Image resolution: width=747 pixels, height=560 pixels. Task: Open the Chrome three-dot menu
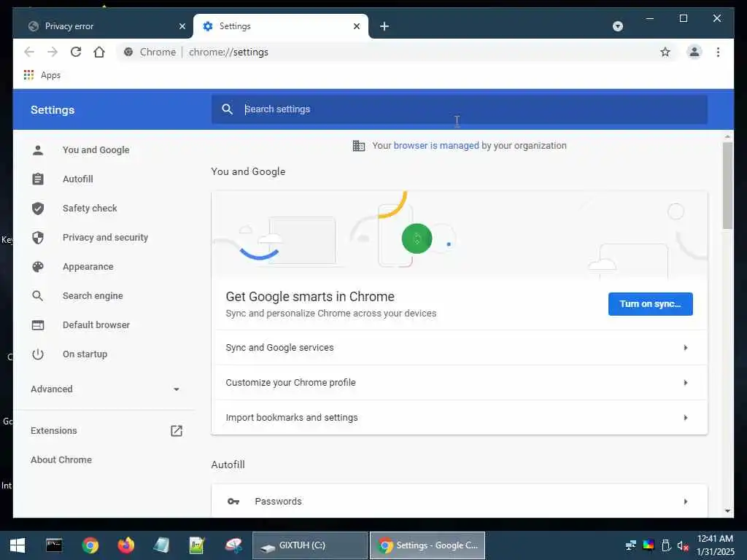(718, 52)
